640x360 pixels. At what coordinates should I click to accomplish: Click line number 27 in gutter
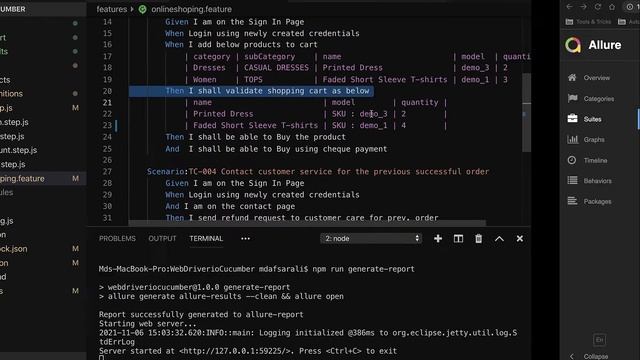click(x=107, y=171)
